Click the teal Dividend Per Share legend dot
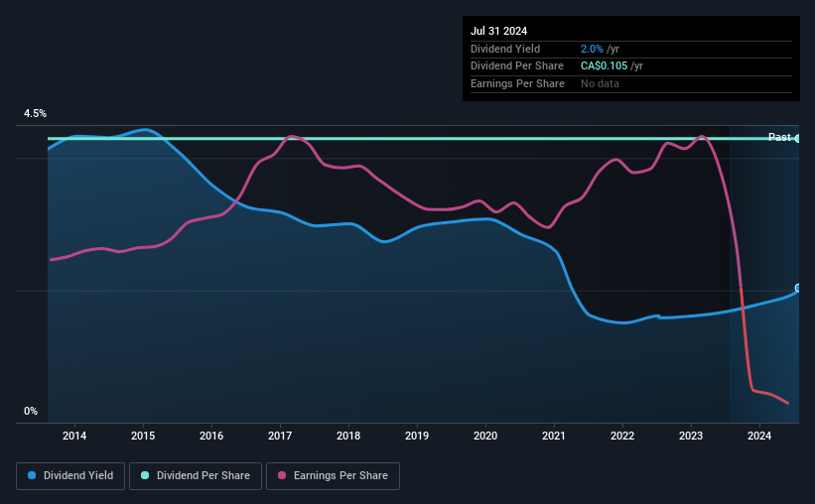Viewport: 815px width, 504px height. click(x=145, y=475)
